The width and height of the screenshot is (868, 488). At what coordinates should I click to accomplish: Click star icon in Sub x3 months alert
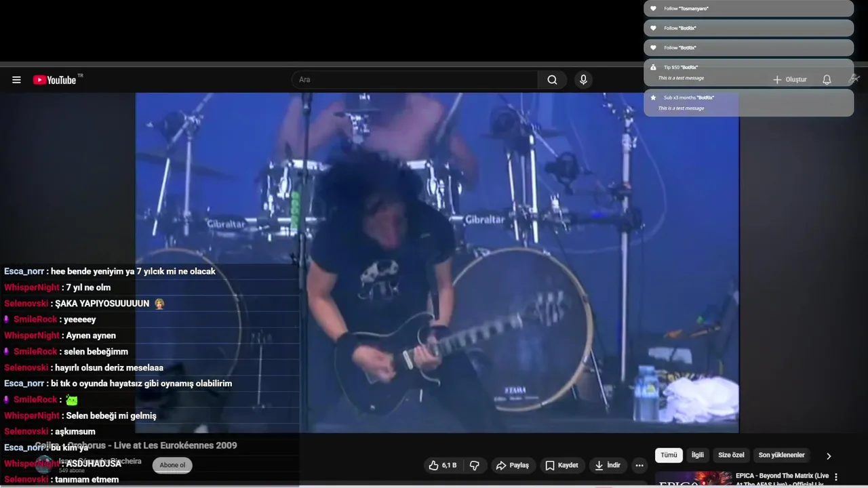pos(654,97)
